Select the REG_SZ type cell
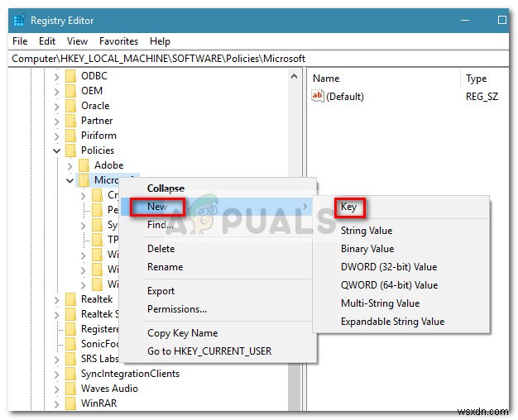Screen dimensions: 518x420 click(x=482, y=97)
